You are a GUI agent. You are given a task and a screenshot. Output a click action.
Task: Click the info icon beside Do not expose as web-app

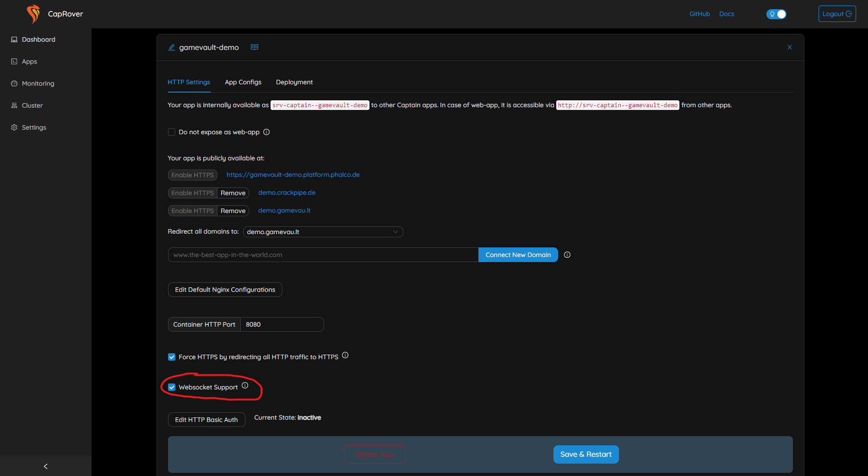266,132
